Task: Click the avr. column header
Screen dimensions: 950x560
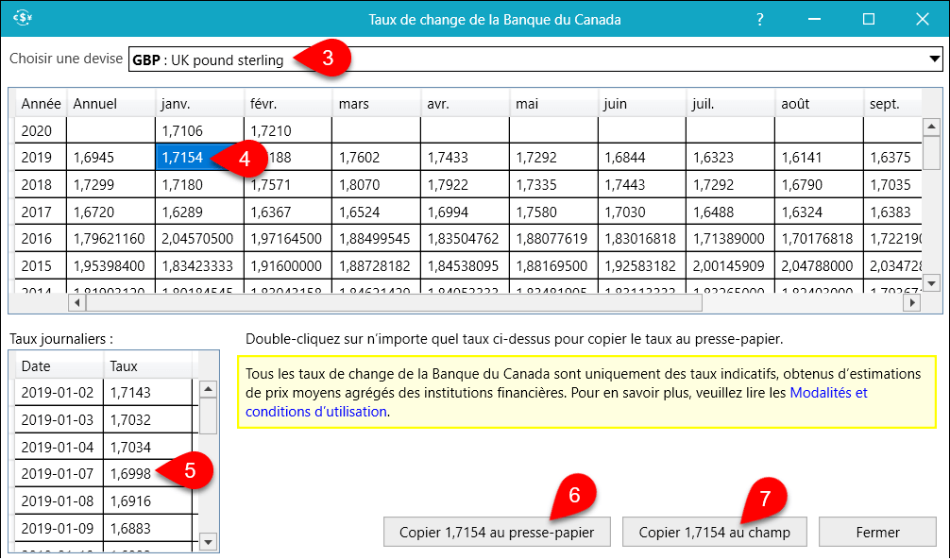Action: click(x=465, y=104)
